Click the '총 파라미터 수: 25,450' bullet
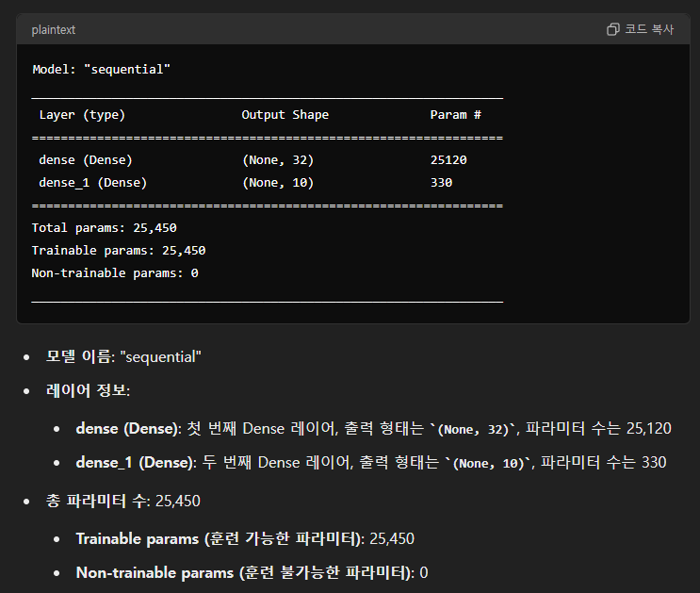Screen dimensions: 700x593 tap(123, 501)
